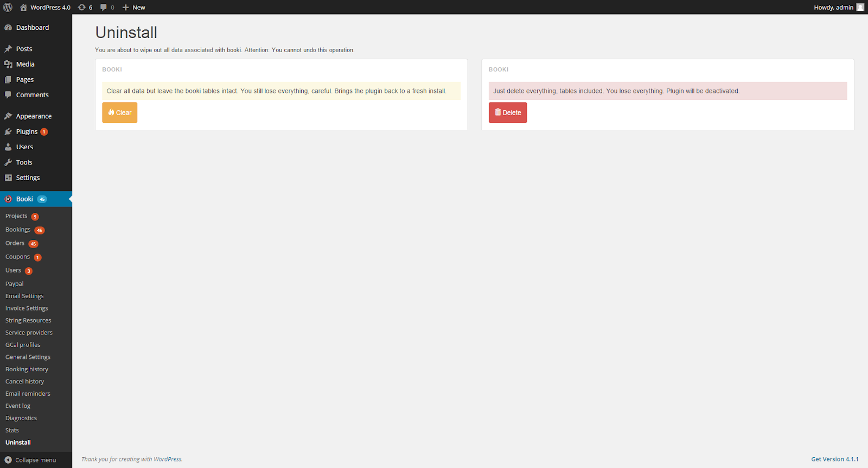Open GCal profiles submenu item
Screen dimensions: 868x468
(23, 345)
